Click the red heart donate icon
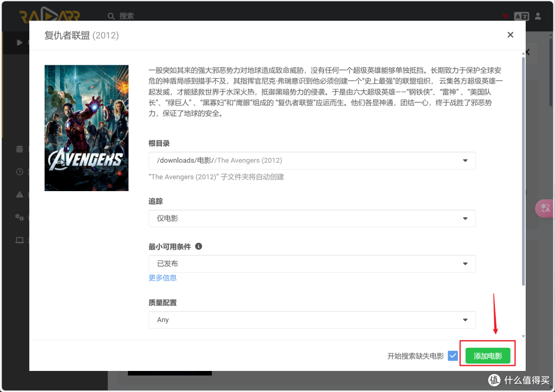The height and width of the screenshot is (392, 555). tap(505, 16)
